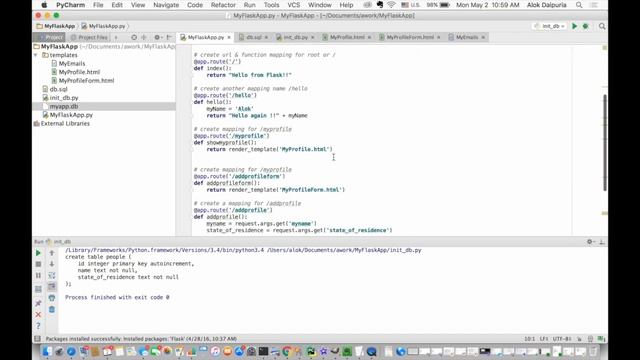640x360 pixels.
Task: Collapse all in the Project panel
Action: click(x=144, y=37)
